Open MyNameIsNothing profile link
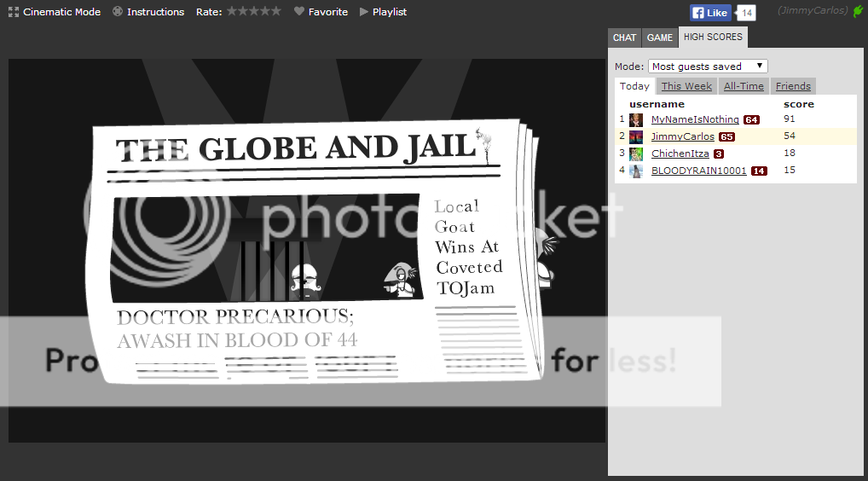The height and width of the screenshot is (481, 868). [x=695, y=119]
